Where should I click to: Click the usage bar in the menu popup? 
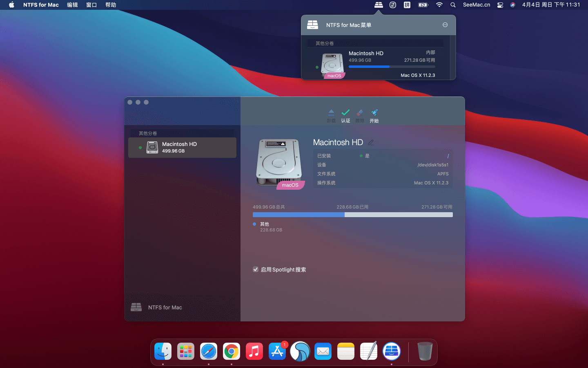tap(392, 67)
